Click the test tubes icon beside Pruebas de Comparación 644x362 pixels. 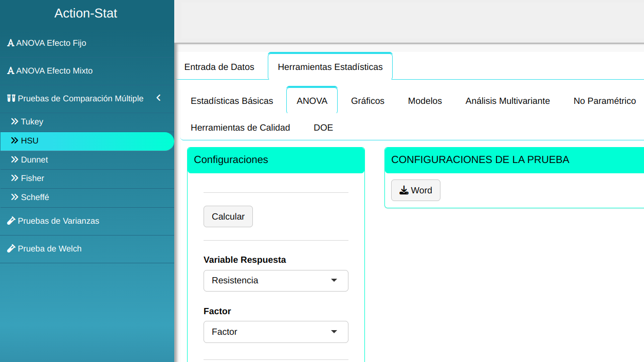click(11, 99)
